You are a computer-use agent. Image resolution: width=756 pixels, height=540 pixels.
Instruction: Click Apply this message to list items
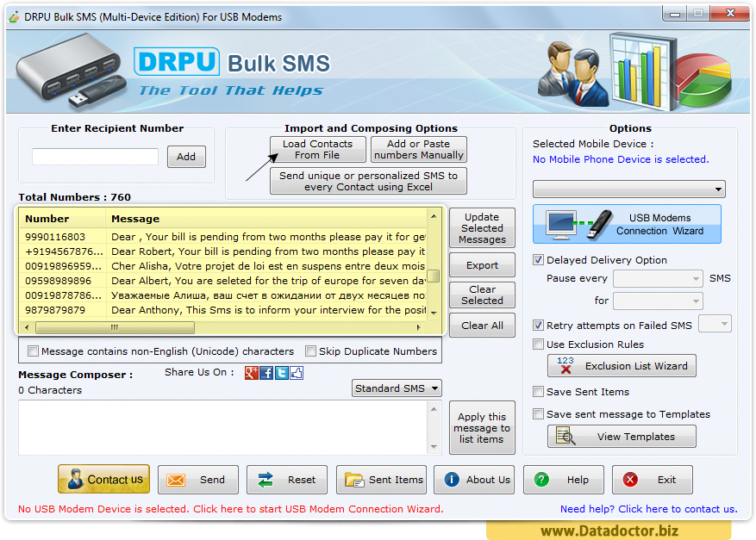click(x=482, y=428)
